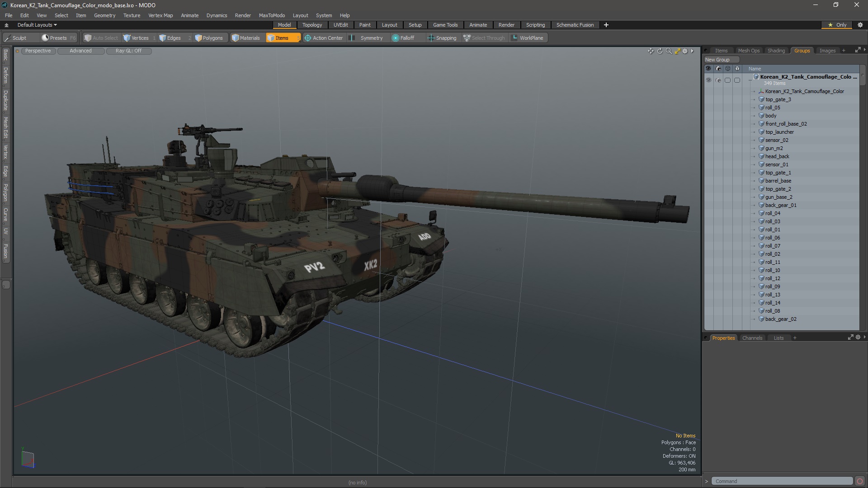The image size is (868, 488).
Task: Open the Lists tab
Action: tap(778, 338)
